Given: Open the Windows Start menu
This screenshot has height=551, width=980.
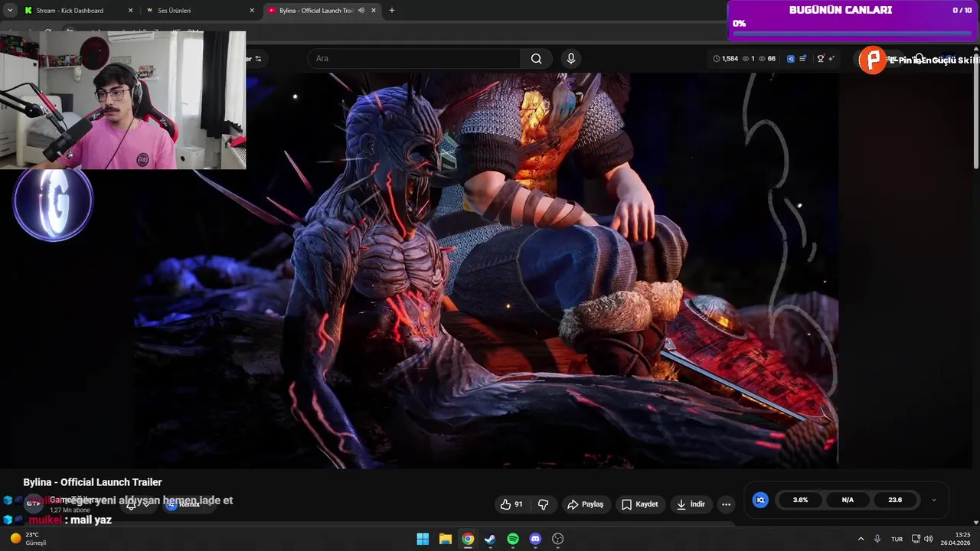Looking at the screenshot, I should pyautogui.click(x=423, y=539).
